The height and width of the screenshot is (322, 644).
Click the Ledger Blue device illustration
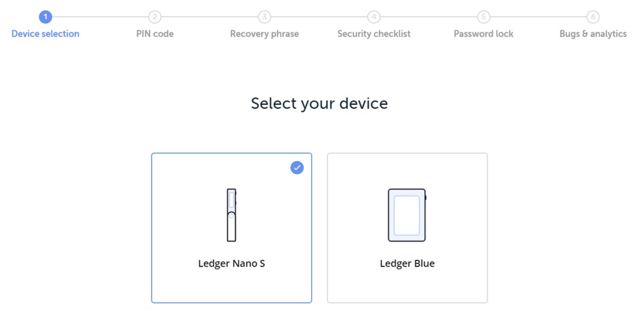pyautogui.click(x=407, y=215)
